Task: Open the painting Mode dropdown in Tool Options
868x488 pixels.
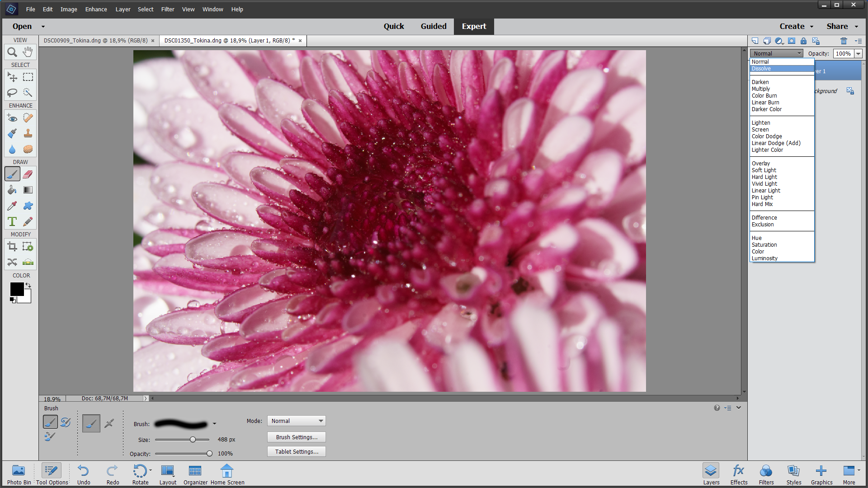Action: (296, 421)
